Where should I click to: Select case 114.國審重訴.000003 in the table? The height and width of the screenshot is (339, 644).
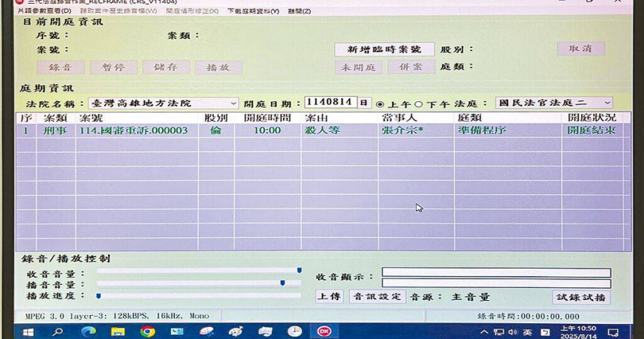pyautogui.click(x=134, y=130)
